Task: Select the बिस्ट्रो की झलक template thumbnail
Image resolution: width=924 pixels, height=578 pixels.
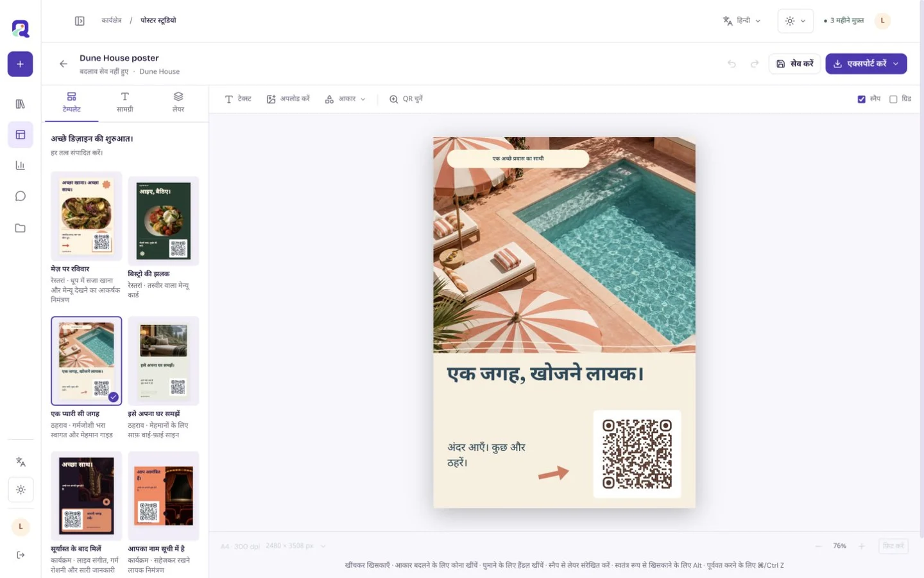Action: coord(164,221)
